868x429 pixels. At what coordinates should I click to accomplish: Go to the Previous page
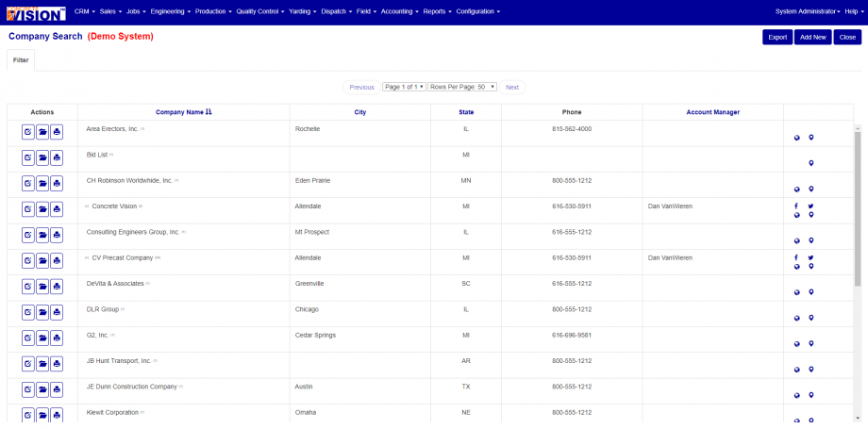[x=361, y=88]
